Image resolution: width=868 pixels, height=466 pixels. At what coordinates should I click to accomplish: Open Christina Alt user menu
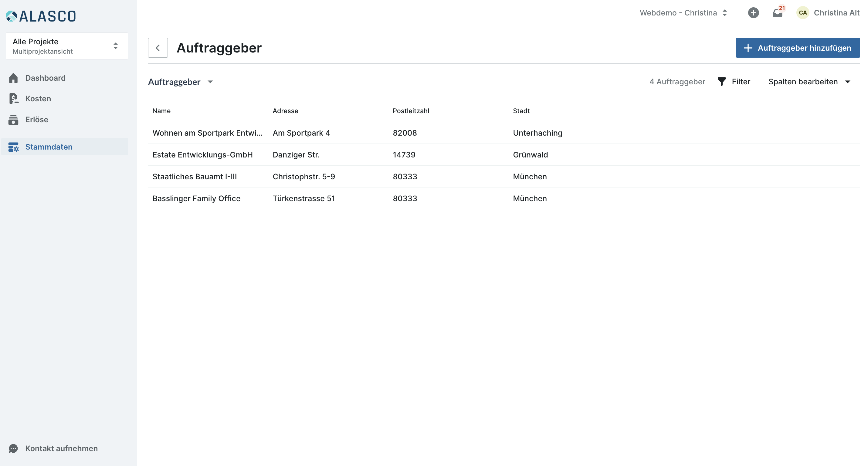click(828, 13)
